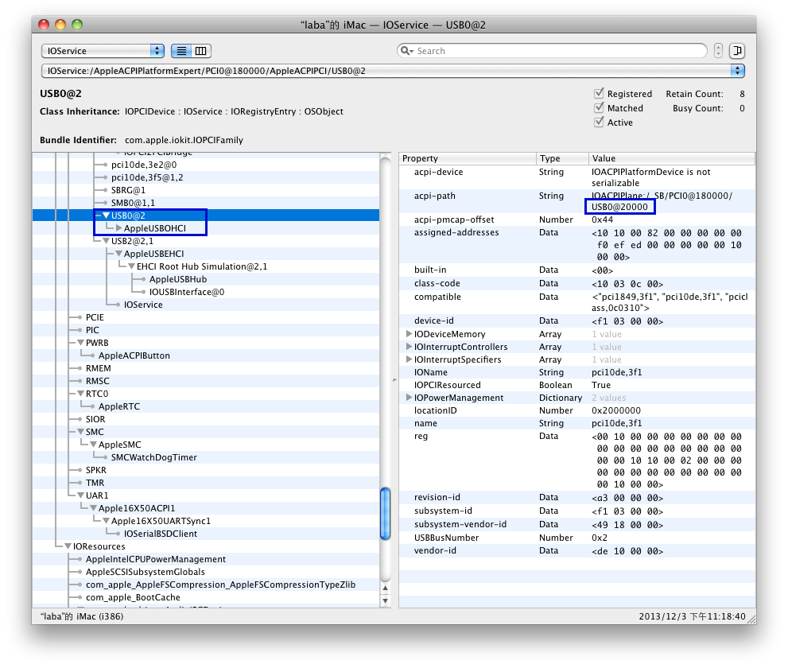This screenshot has width=788, height=672.
Task: Switch to the outline list view button
Action: (x=181, y=51)
